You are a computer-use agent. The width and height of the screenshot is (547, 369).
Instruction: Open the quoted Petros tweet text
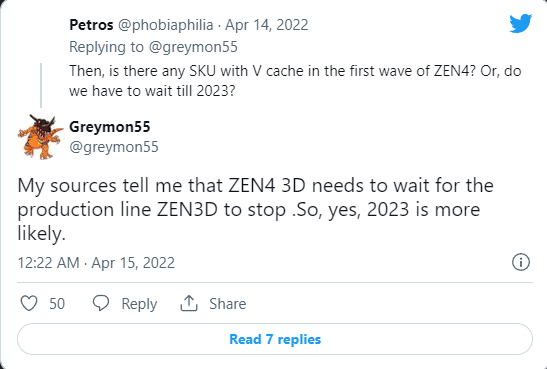(x=295, y=81)
